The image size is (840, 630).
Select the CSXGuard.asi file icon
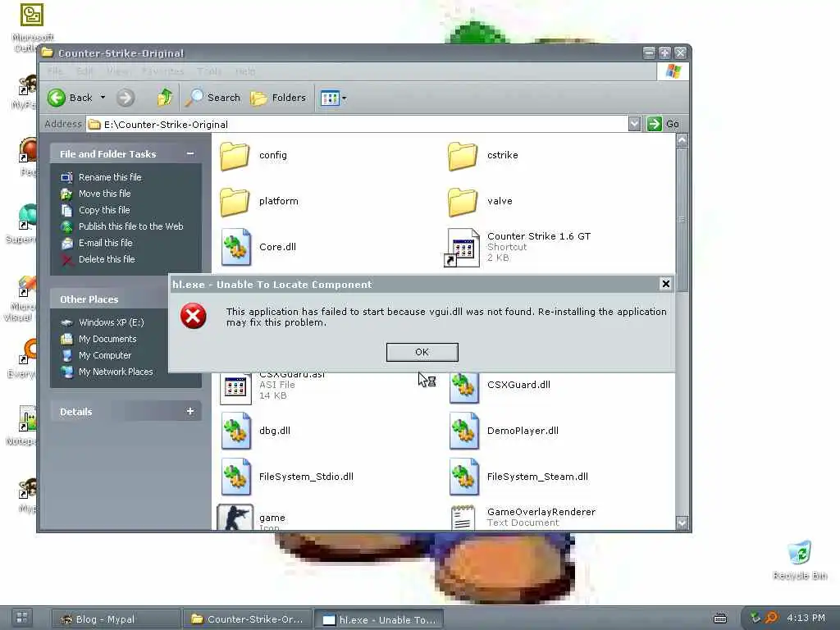[x=235, y=388]
